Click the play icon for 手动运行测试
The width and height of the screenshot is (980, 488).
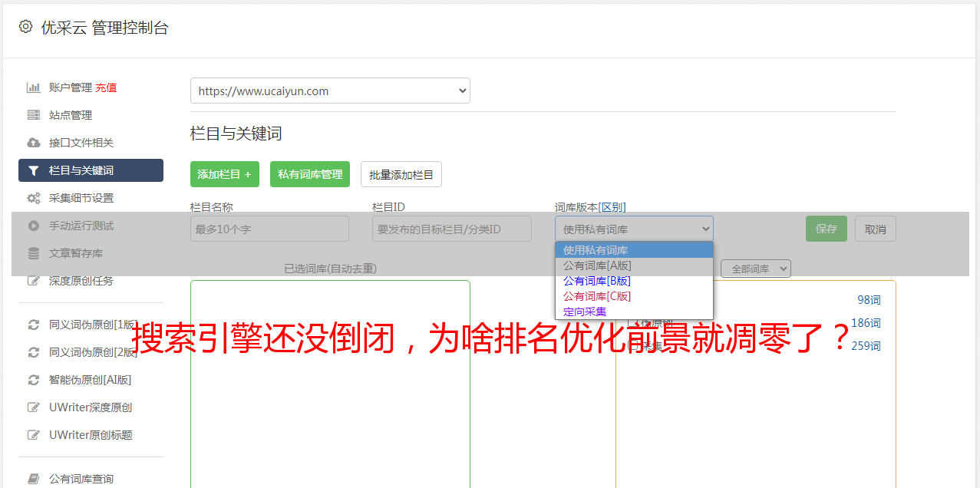34,226
